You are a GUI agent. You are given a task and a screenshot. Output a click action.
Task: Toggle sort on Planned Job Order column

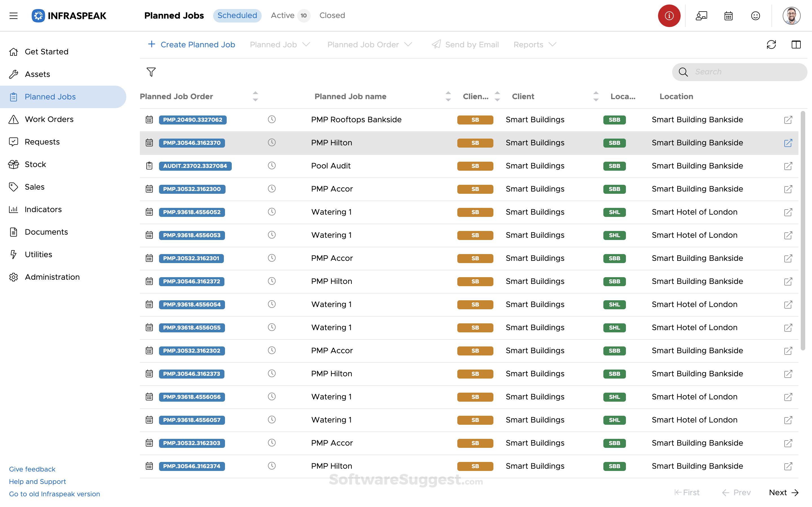(255, 96)
